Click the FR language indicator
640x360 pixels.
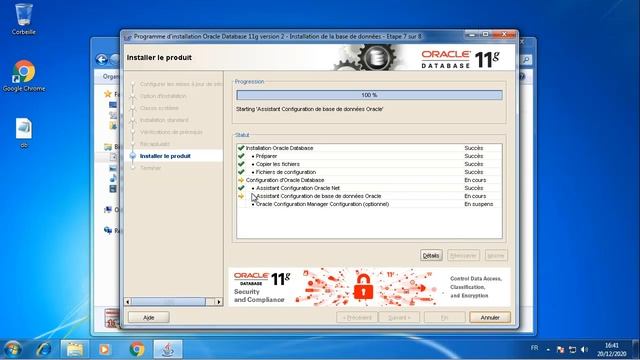pos(534,348)
